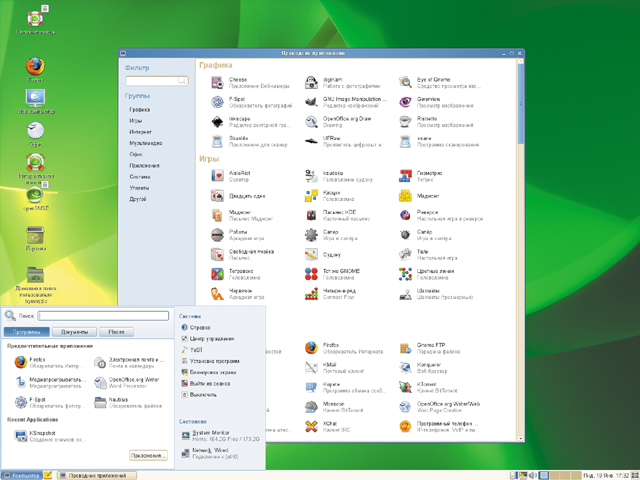Launch Gwenview image viewer
This screenshot has width=640, height=480.
coord(436,102)
